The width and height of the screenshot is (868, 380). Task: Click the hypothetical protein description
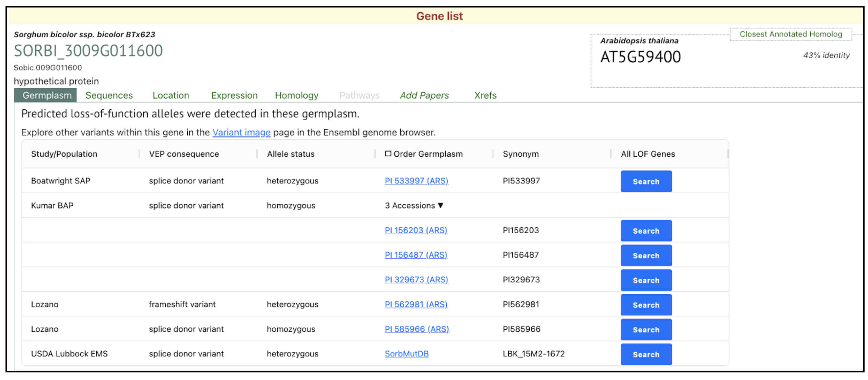[x=56, y=81]
